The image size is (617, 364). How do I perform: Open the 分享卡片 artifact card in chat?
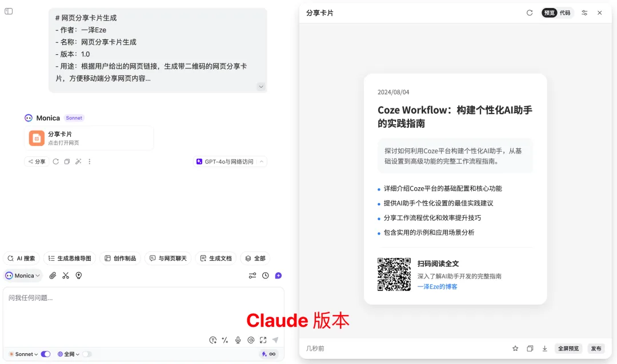click(x=89, y=138)
